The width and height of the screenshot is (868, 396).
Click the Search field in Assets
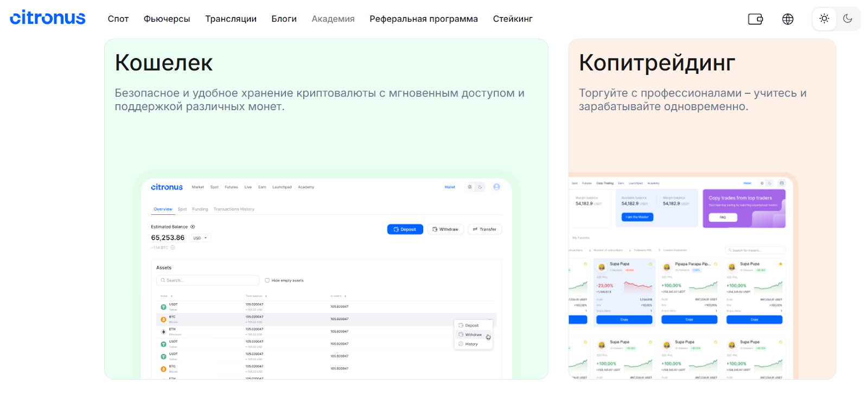(208, 280)
